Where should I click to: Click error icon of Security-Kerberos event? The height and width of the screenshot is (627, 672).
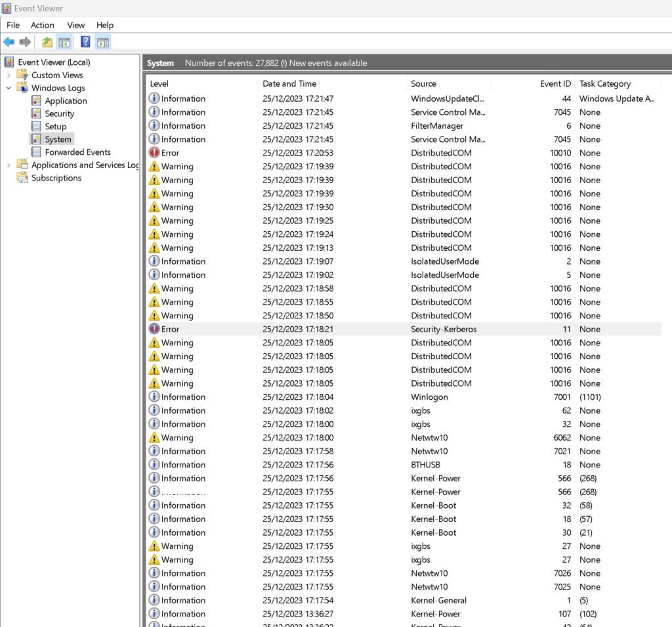[154, 329]
